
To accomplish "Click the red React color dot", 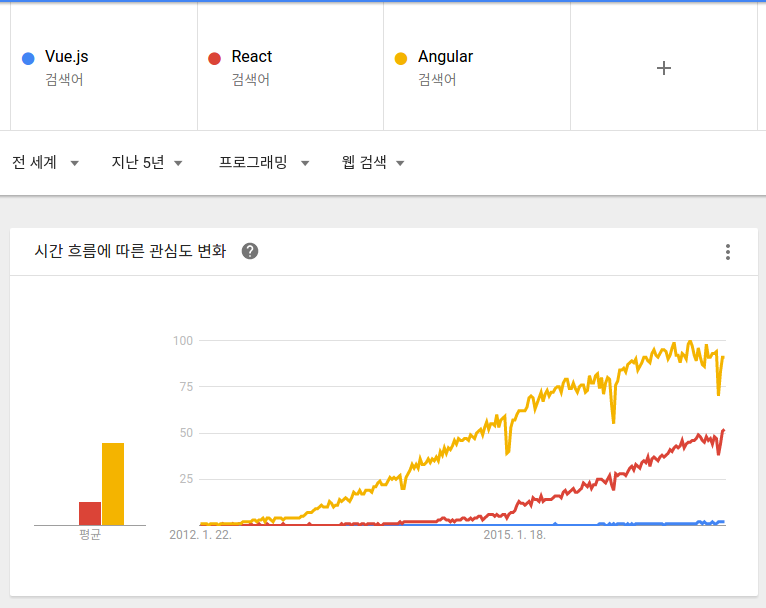I will 214,58.
